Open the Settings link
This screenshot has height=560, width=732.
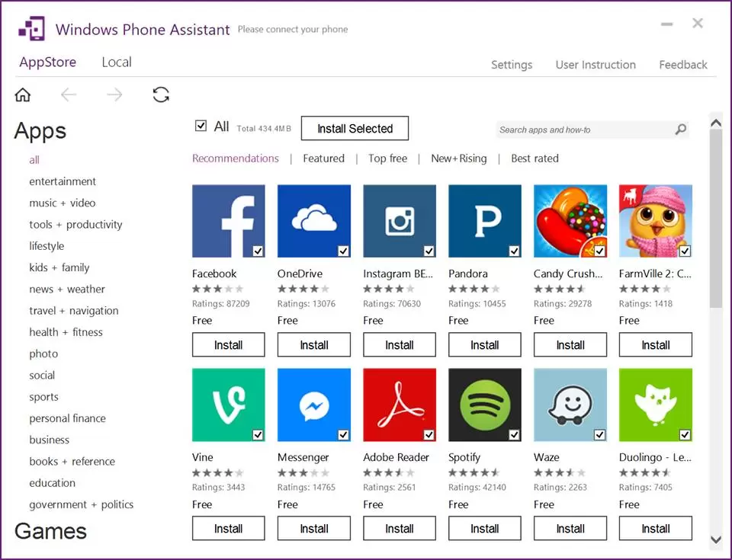[x=512, y=65]
